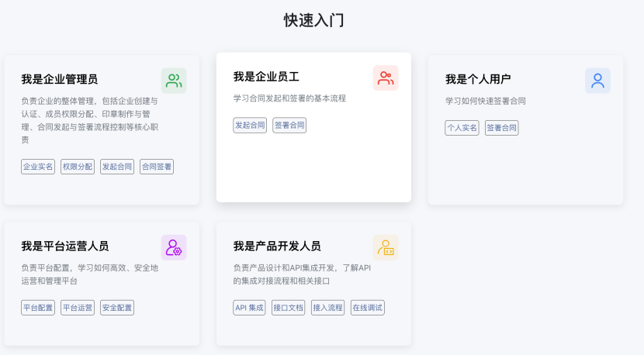The width and height of the screenshot is (644, 355).
Task: Click the 我是产品开发人员 card title
Action: pos(277,246)
